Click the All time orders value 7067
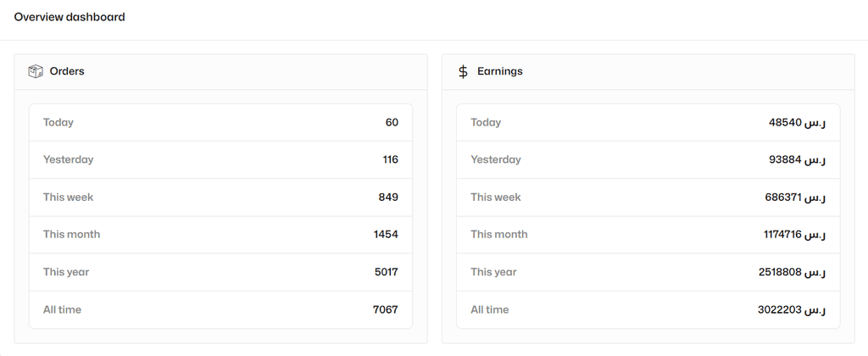 coord(386,309)
